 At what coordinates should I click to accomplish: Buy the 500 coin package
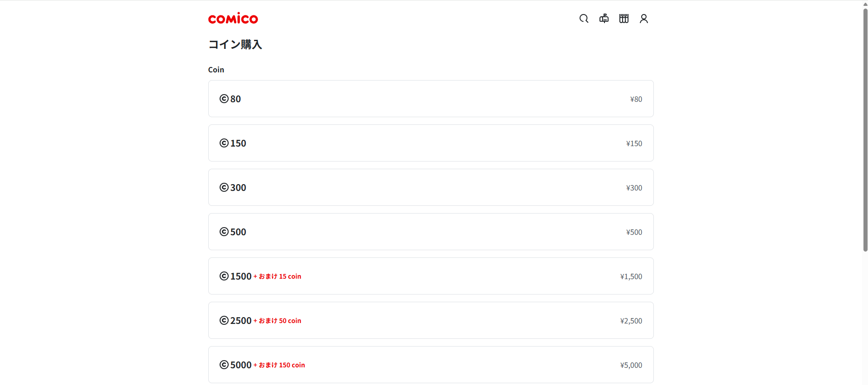[431, 232]
